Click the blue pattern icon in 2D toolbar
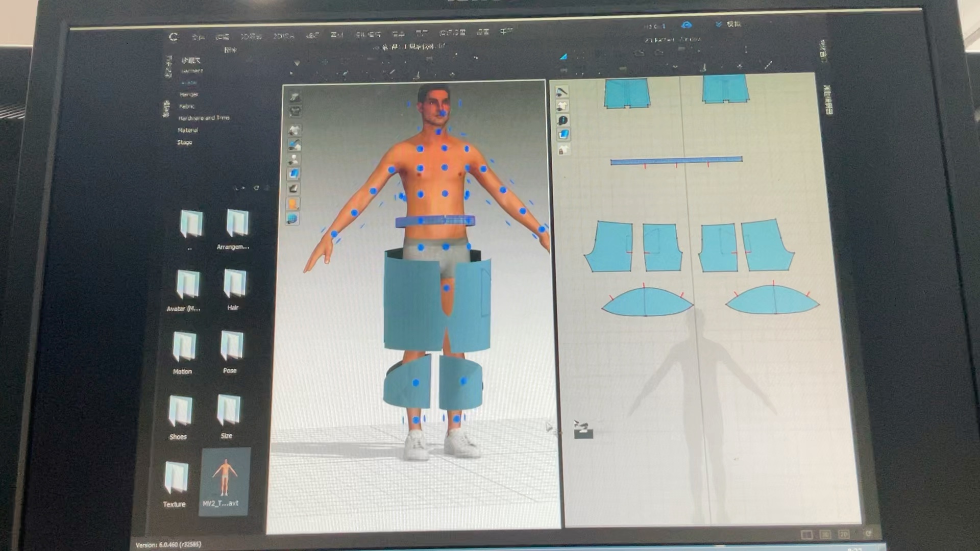This screenshot has height=551, width=980. coord(563,135)
